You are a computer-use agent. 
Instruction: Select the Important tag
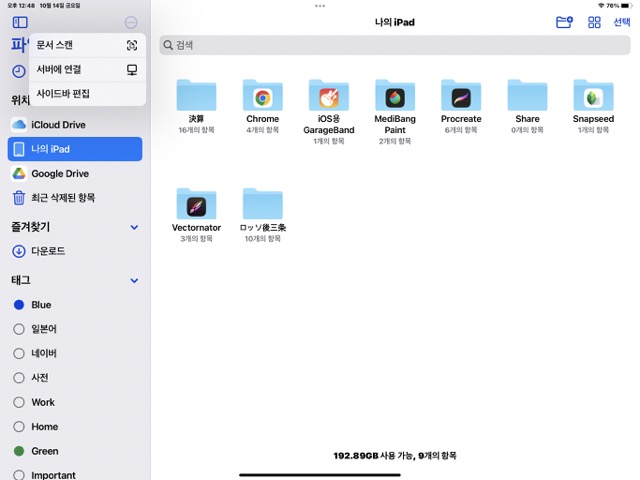click(x=75, y=475)
